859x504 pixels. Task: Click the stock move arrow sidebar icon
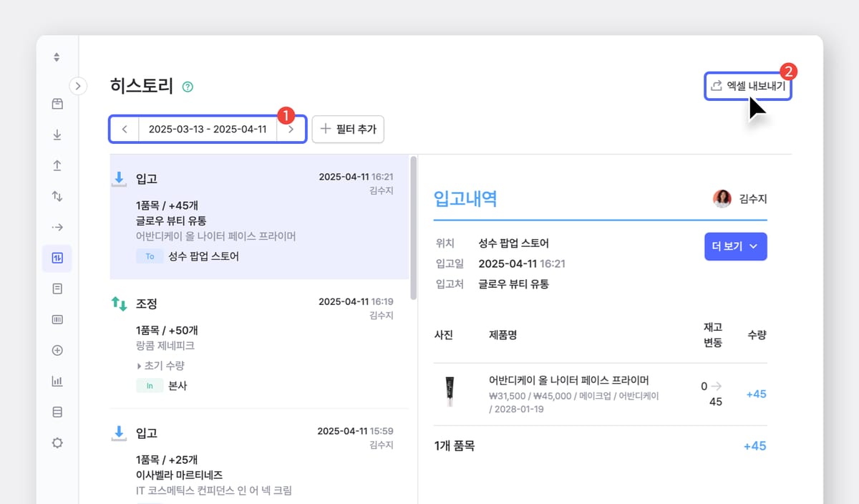coord(57,226)
